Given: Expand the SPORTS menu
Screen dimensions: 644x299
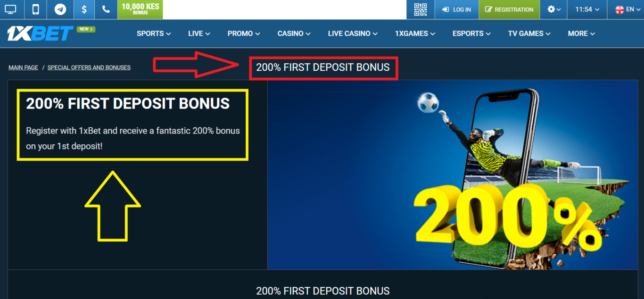Looking at the screenshot, I should (x=154, y=33).
